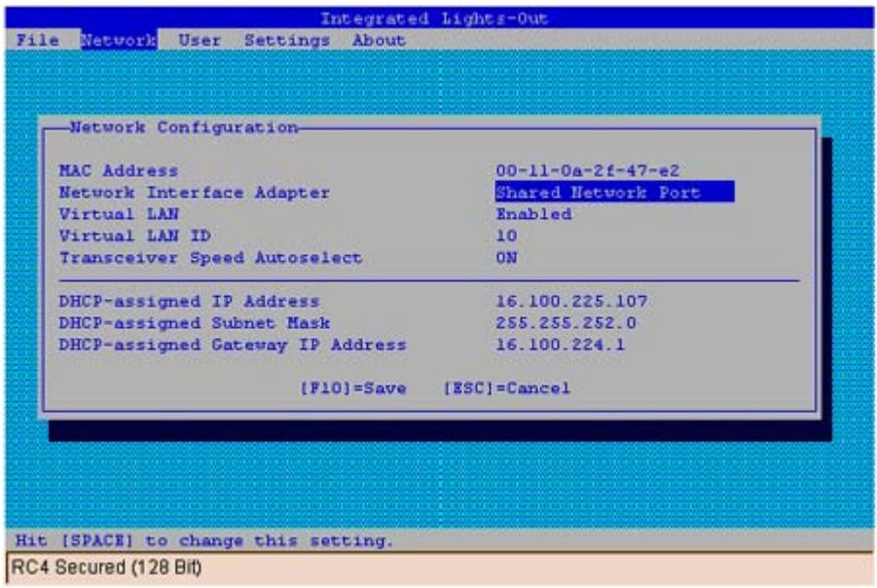Open the Settings menu
Screen dimensions: 877x588
pos(287,40)
